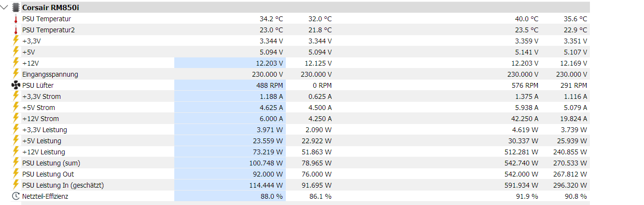Click the lightning icon beside +12V

point(15,63)
